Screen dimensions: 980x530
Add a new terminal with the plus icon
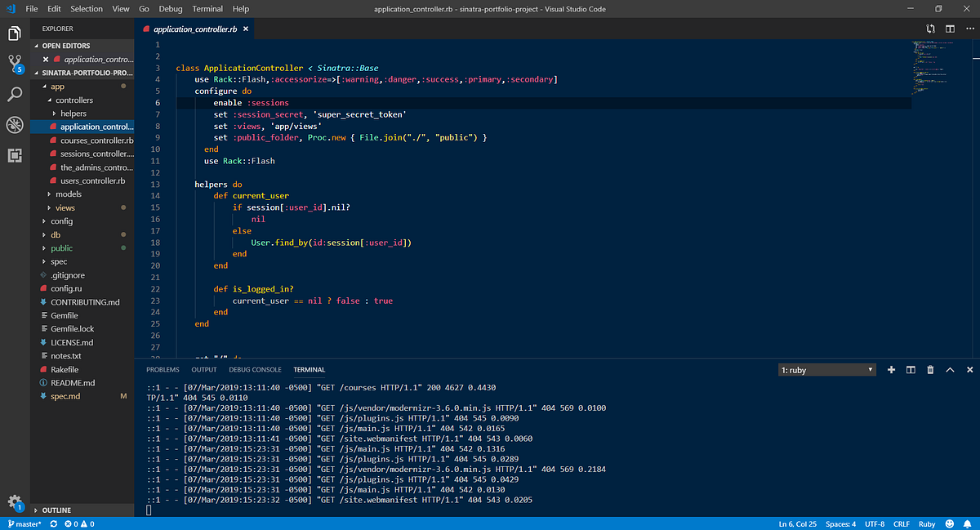tap(891, 369)
